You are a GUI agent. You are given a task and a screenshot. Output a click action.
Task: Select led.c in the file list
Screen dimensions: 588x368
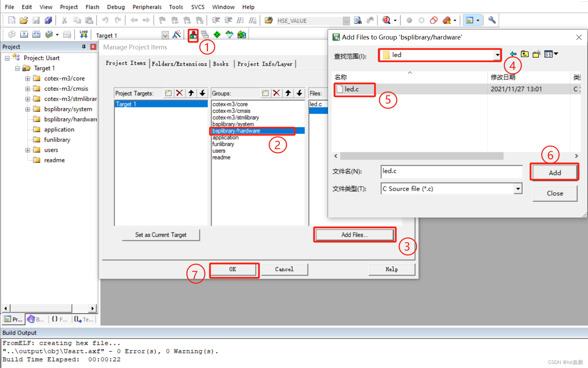pos(352,89)
